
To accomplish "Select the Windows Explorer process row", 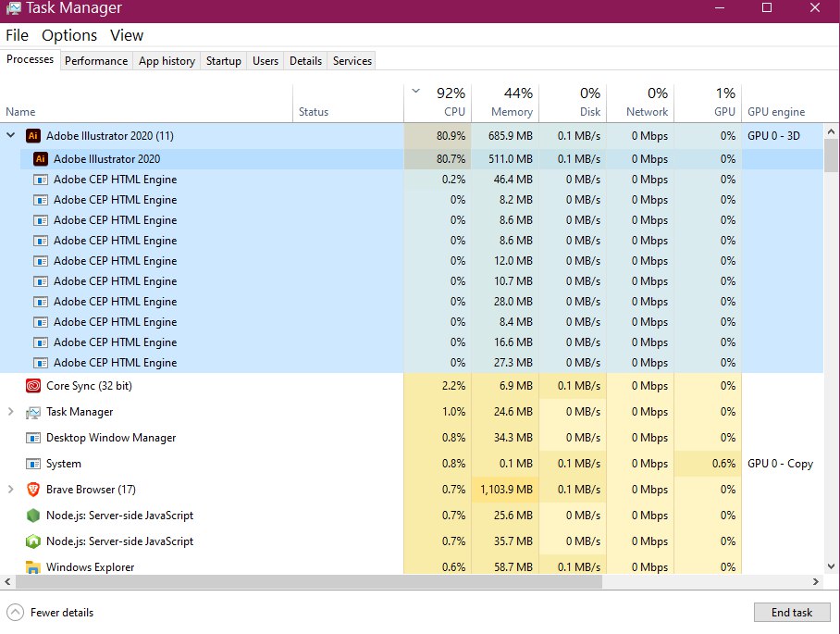I will coord(412,567).
